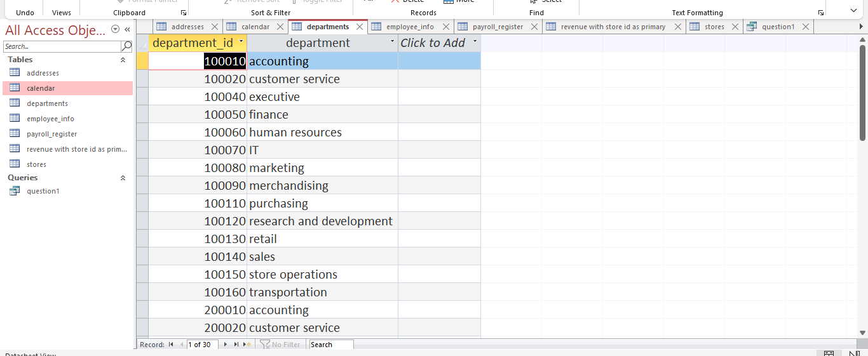Go to previous record navigation button
The image size is (868, 356).
click(x=181, y=345)
